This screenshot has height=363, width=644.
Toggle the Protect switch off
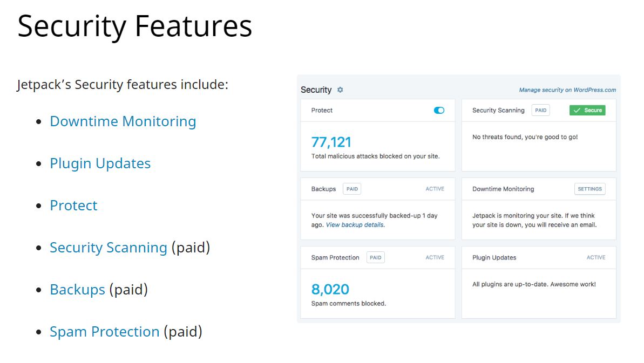pos(439,111)
